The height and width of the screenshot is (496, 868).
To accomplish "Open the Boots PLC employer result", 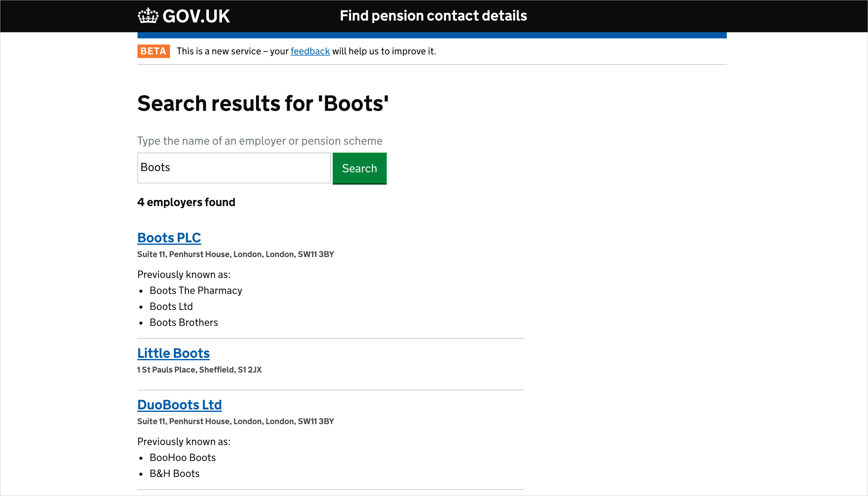I will [x=169, y=238].
